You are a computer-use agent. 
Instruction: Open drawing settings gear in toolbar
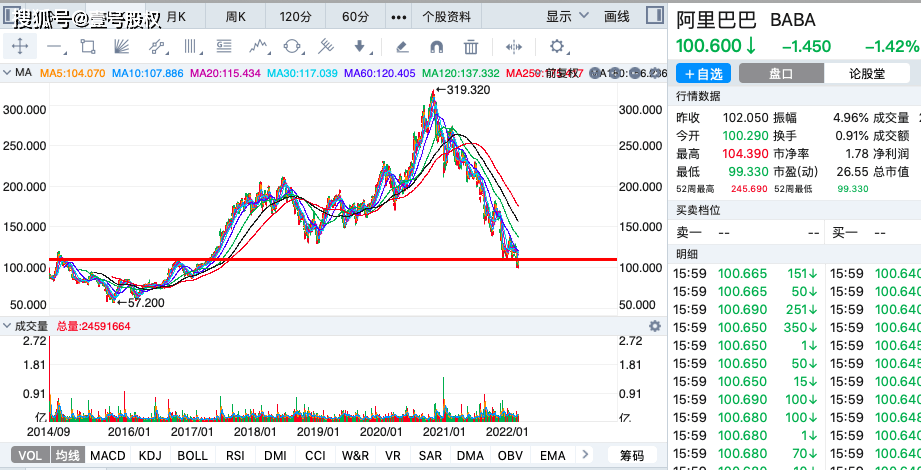tap(557, 46)
